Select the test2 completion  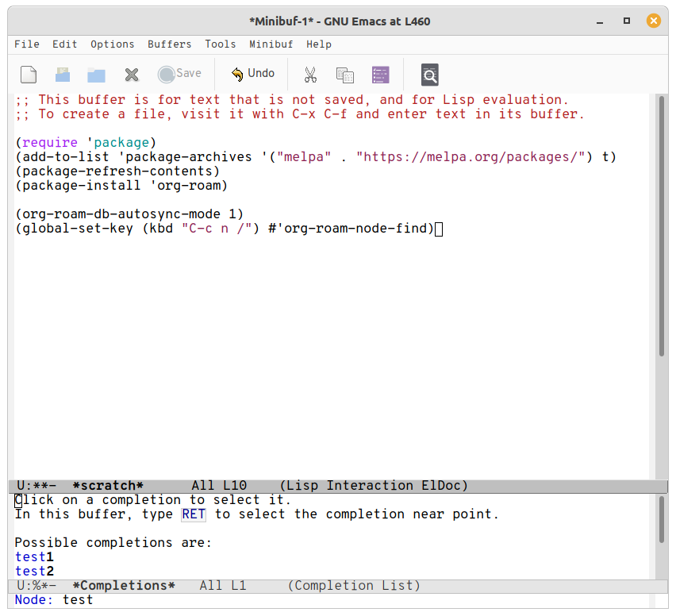[34, 571]
